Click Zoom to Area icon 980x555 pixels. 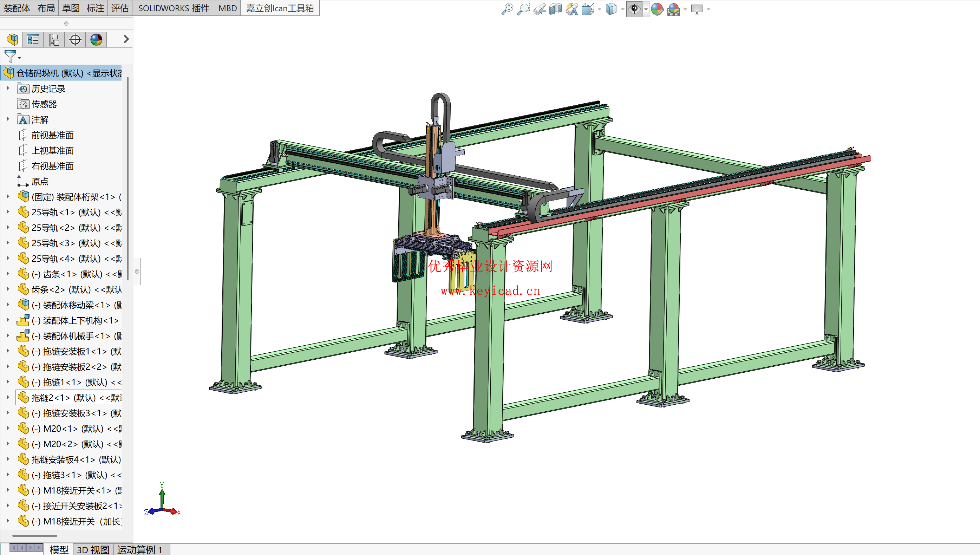tap(523, 9)
